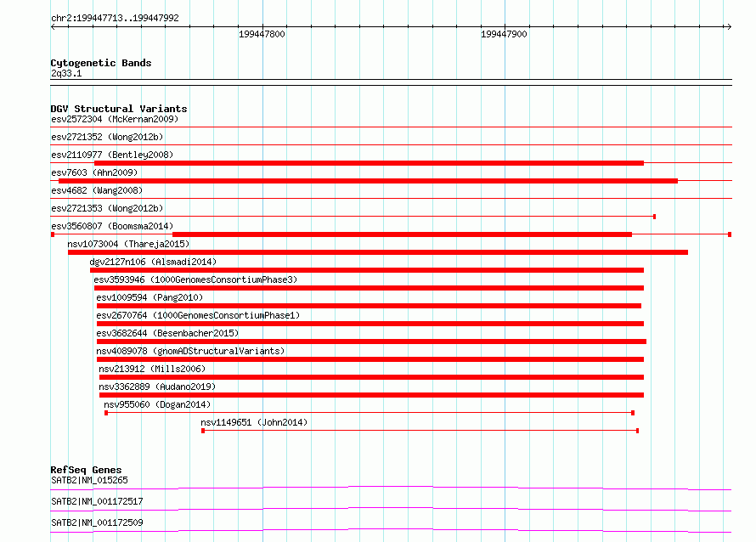The width and height of the screenshot is (756, 542).
Task: Click the nsv3362889 red variant bar
Action: coord(371,395)
